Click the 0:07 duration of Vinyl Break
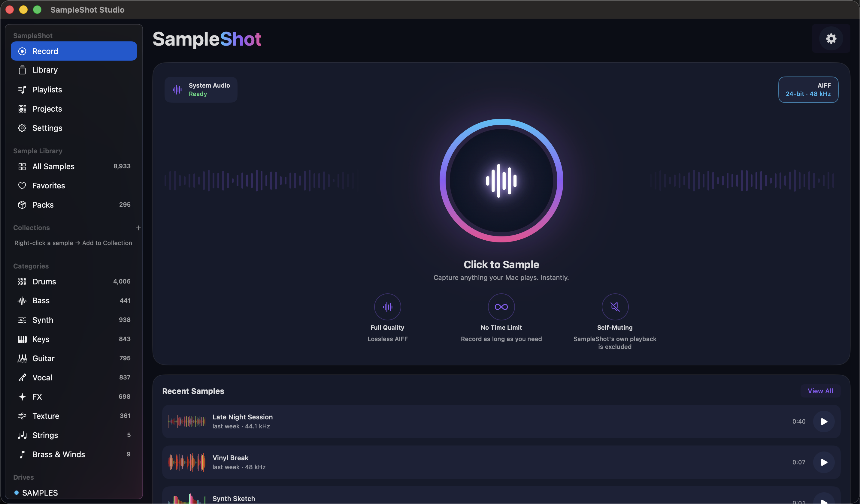The width and height of the screenshot is (860, 504). (798, 462)
